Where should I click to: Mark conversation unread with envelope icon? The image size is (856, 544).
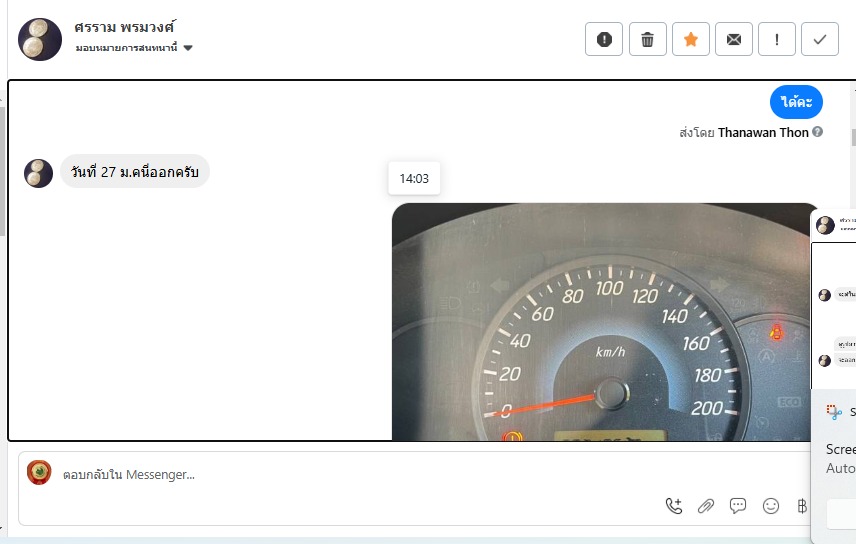[734, 39]
